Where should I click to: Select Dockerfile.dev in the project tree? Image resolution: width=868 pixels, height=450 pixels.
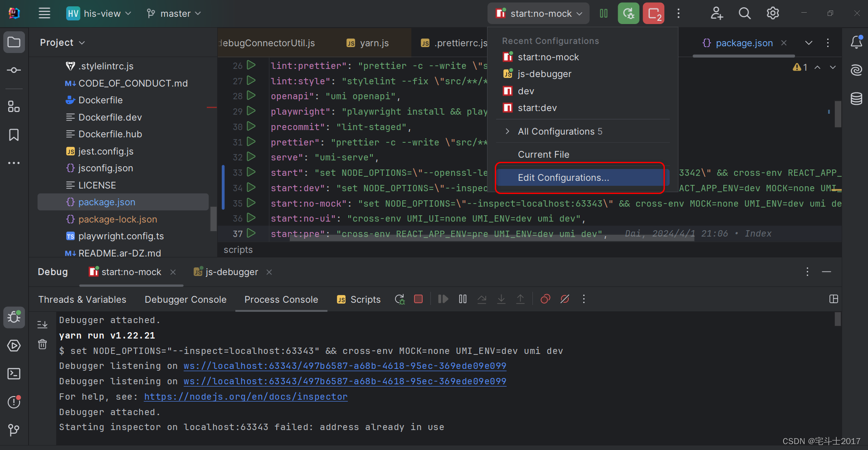point(110,117)
